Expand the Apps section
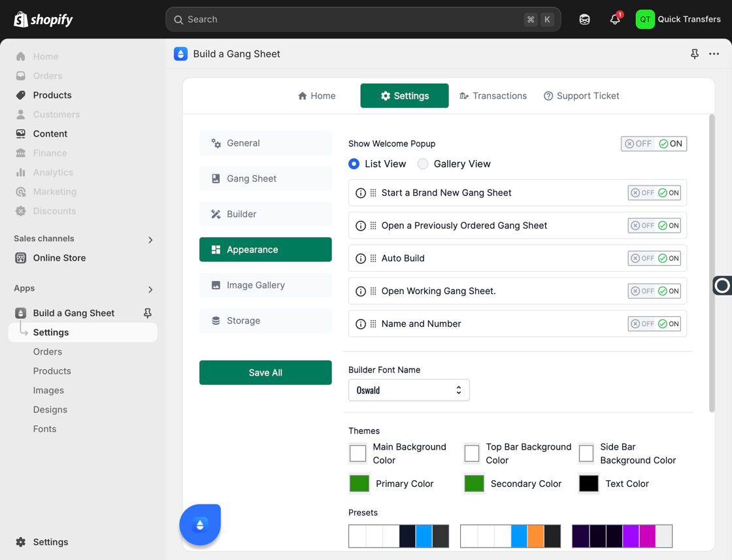 pos(150,289)
